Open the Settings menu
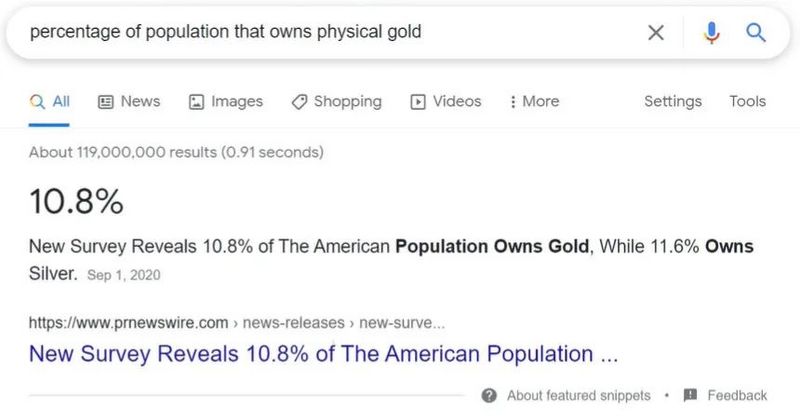 pos(673,101)
